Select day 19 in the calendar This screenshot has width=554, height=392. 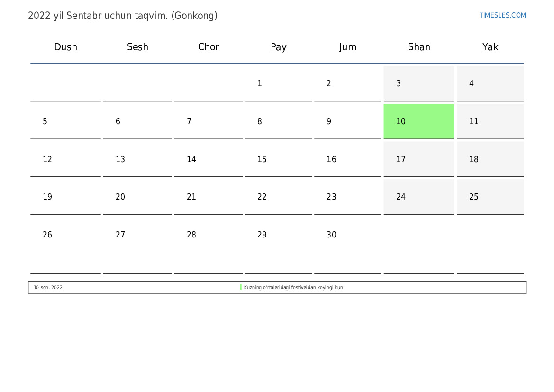[x=65, y=197]
